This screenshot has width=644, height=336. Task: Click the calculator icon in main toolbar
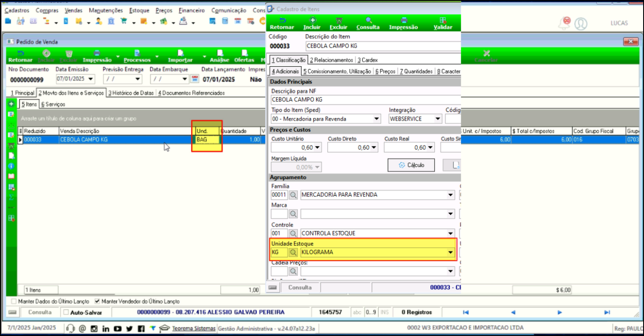pos(225,21)
